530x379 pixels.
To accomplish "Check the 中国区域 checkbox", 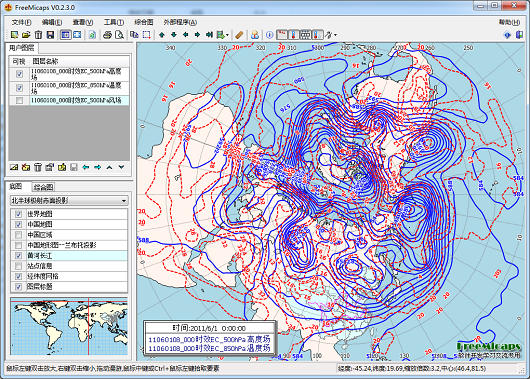I will point(19,235).
